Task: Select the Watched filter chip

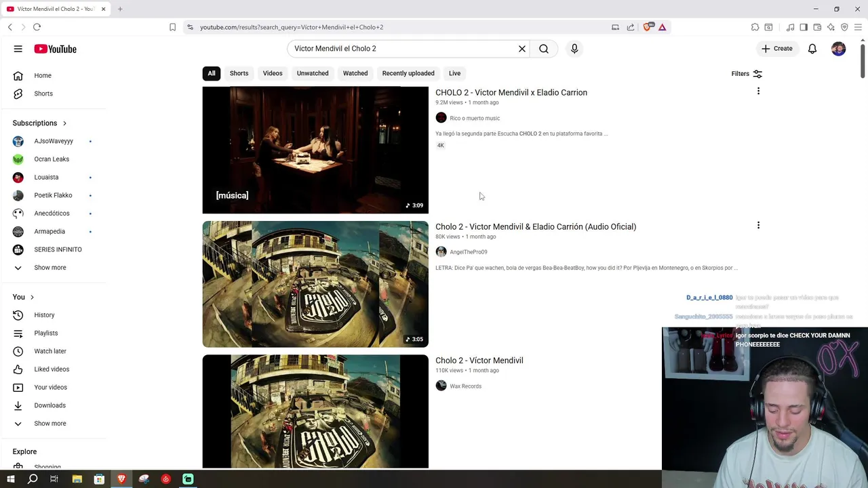Action: coord(355,73)
